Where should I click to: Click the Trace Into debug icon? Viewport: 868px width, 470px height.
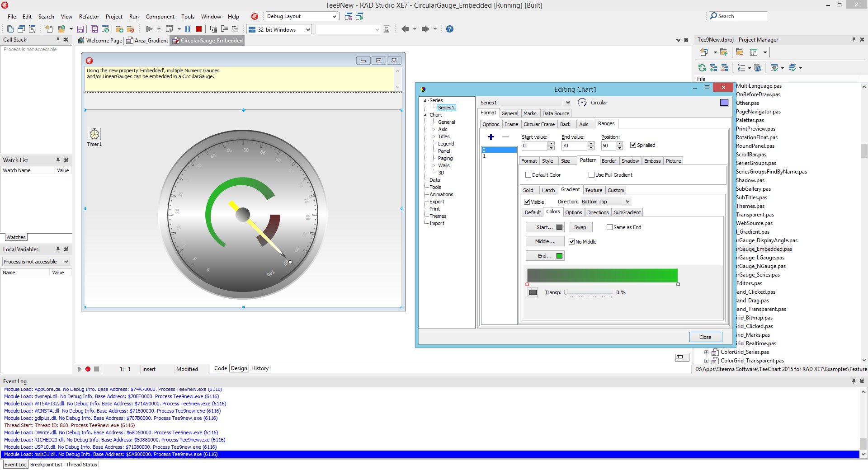(213, 29)
